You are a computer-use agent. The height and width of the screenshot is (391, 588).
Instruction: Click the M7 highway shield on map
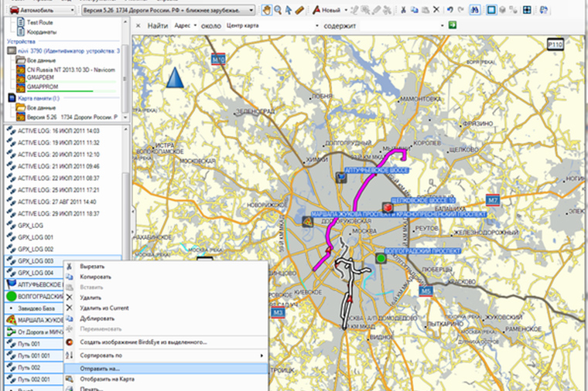pos(492,200)
